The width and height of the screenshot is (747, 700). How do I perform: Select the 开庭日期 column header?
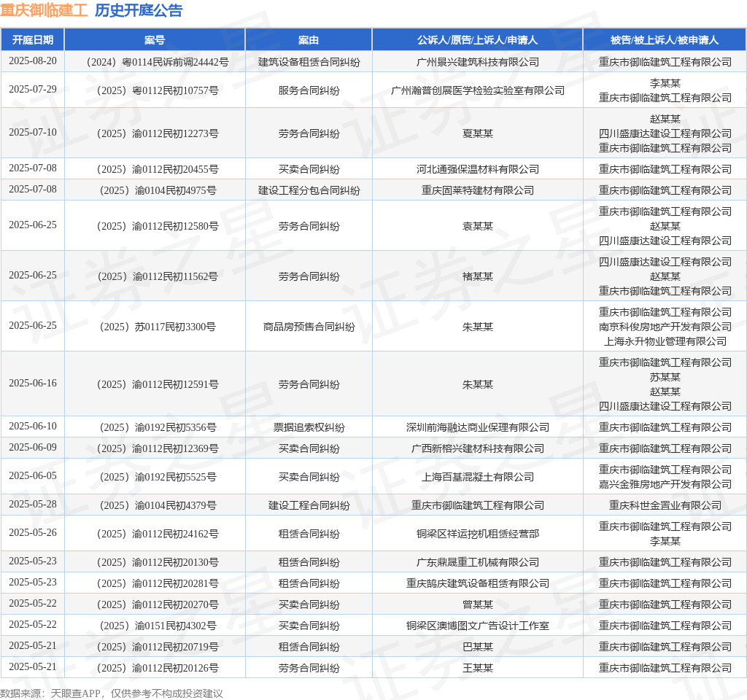pos(32,40)
